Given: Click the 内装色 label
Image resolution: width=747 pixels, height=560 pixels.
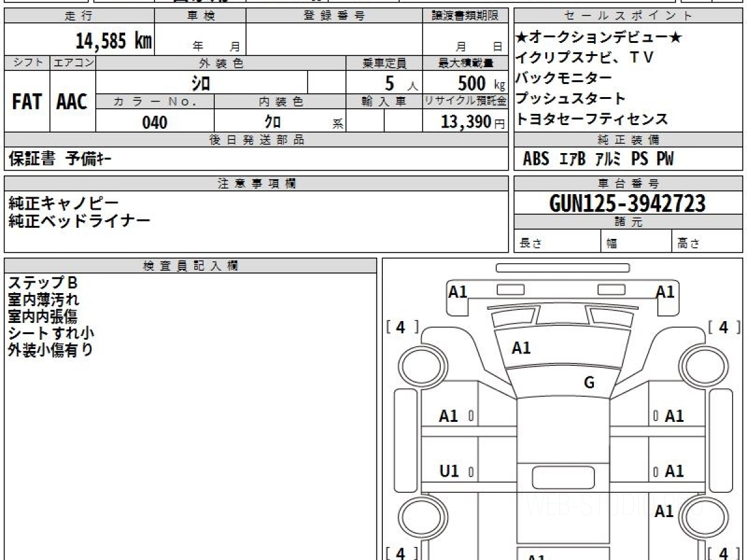Looking at the screenshot, I should [280, 102].
